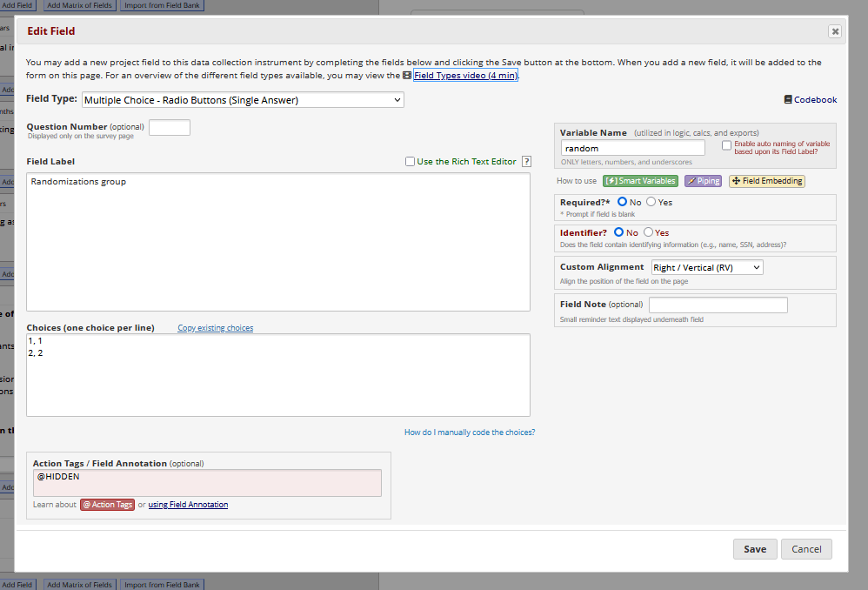
Task: Cancel the field edit
Action: pyautogui.click(x=806, y=549)
